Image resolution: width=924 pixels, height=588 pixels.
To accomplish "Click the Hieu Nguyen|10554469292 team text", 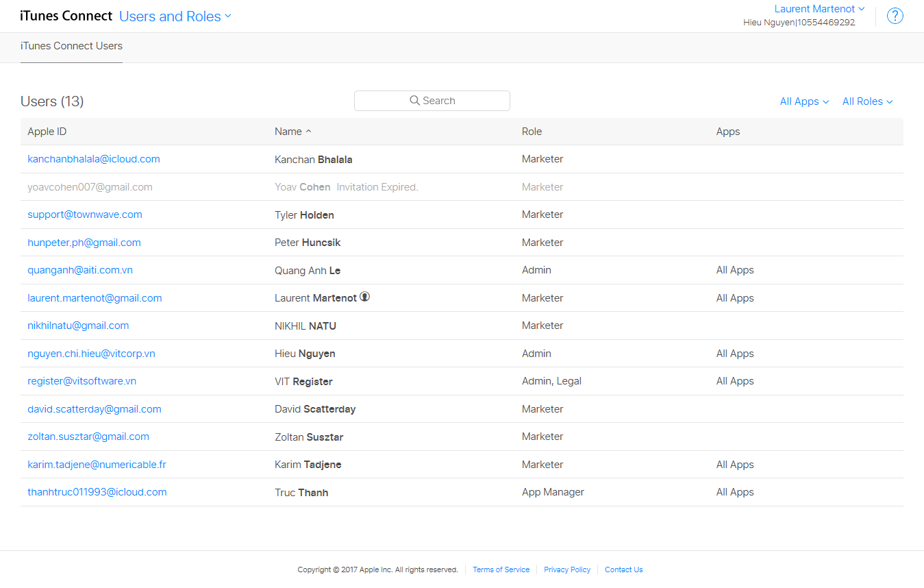I will [799, 23].
